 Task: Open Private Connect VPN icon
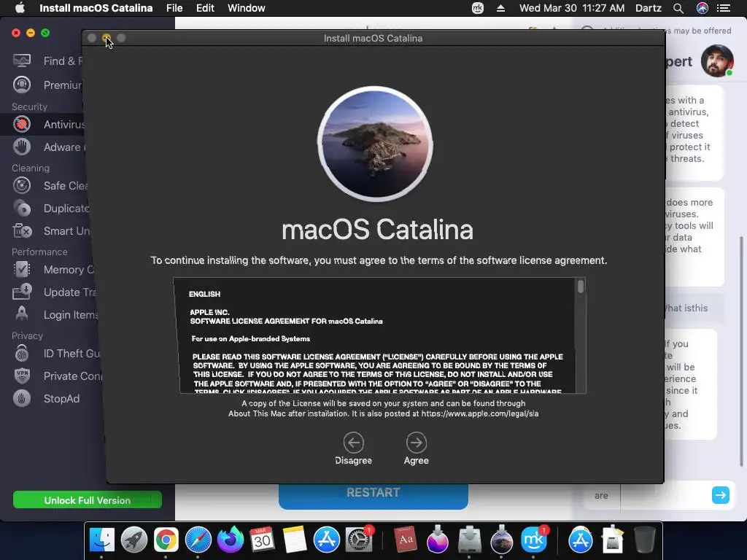(22, 376)
